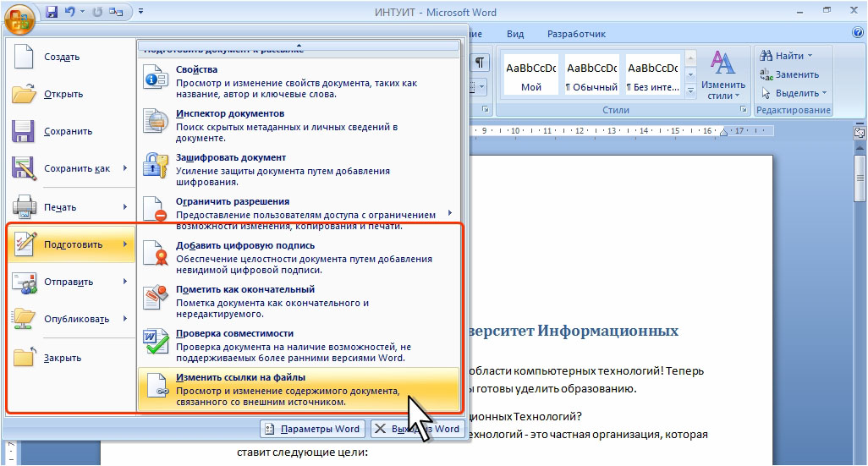This screenshot has height=466, width=868.
Task: Open the Изменить стили dropdown
Action: click(723, 75)
